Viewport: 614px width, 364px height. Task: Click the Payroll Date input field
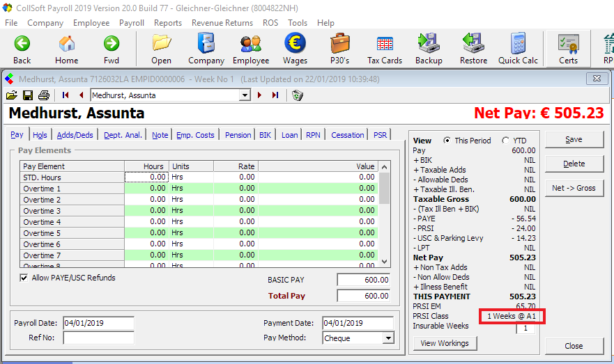(x=98, y=324)
